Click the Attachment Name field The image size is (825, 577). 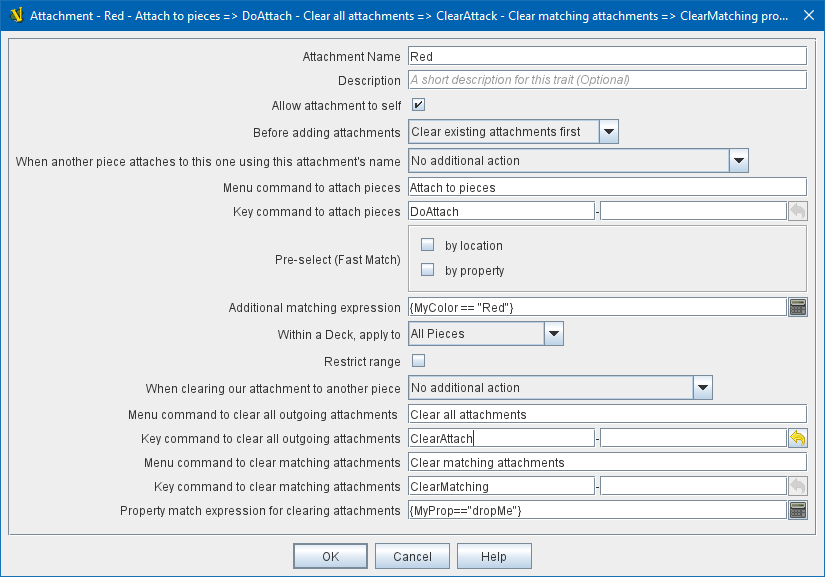pyautogui.click(x=606, y=57)
